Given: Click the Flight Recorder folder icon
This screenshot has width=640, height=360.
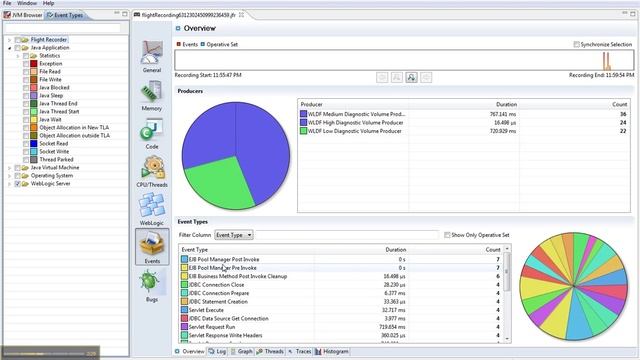Looking at the screenshot, I should [x=25, y=40].
